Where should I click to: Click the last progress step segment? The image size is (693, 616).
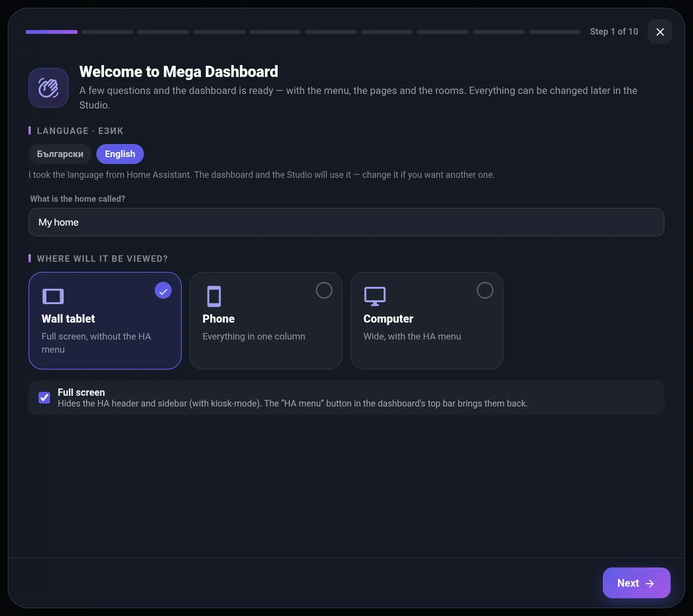[554, 32]
